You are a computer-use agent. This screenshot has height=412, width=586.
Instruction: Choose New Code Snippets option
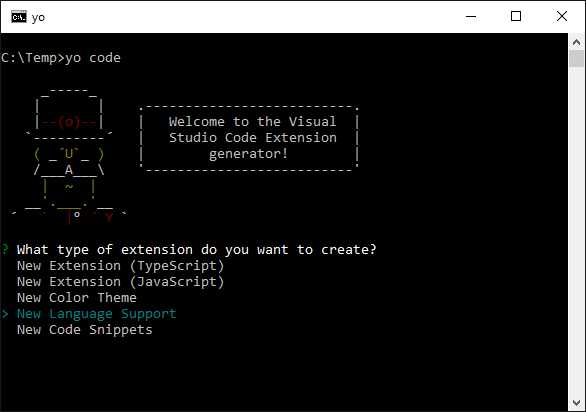(x=84, y=330)
